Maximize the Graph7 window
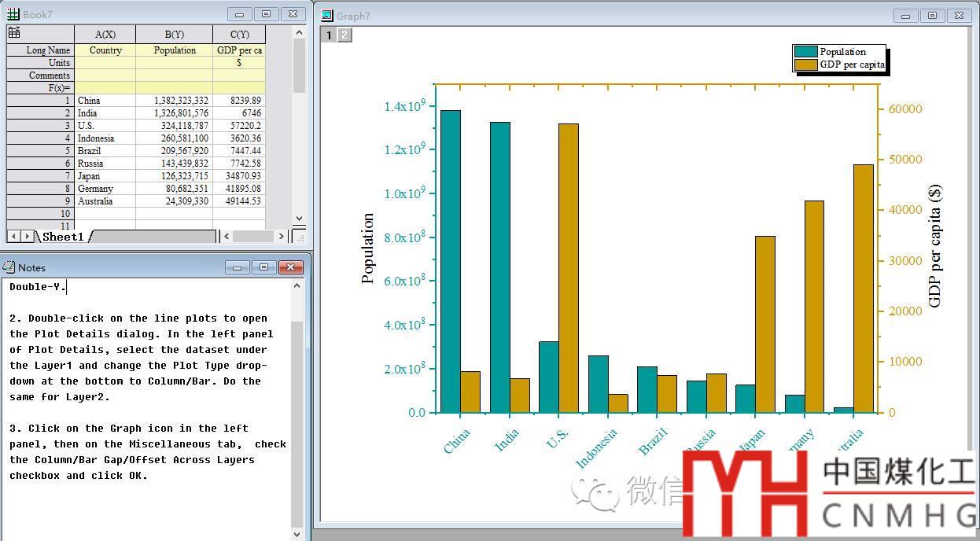 click(932, 15)
